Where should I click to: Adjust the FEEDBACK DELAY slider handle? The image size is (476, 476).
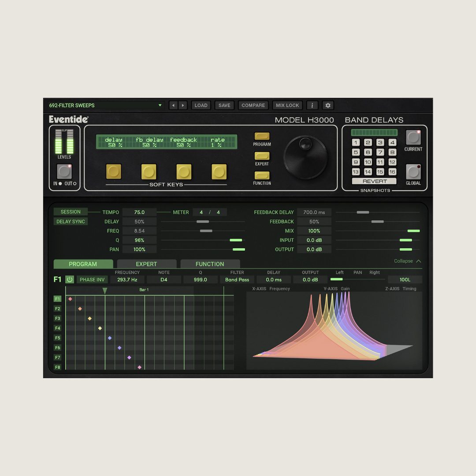363,212
